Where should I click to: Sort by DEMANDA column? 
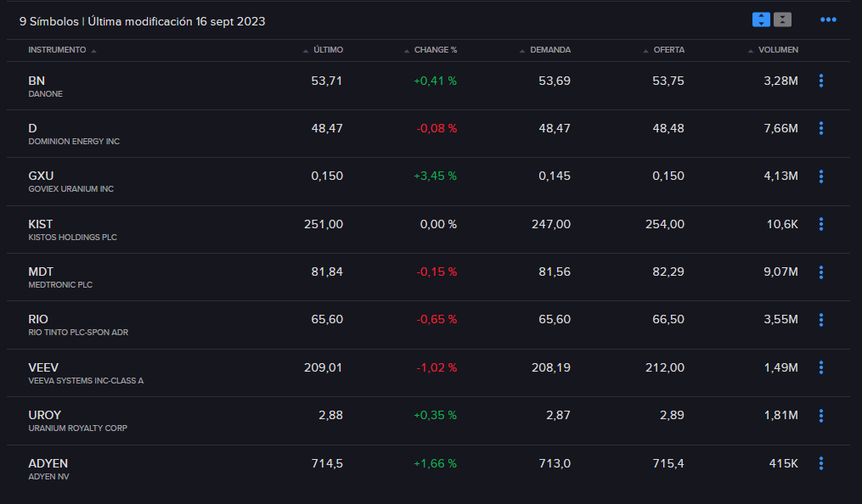point(545,50)
